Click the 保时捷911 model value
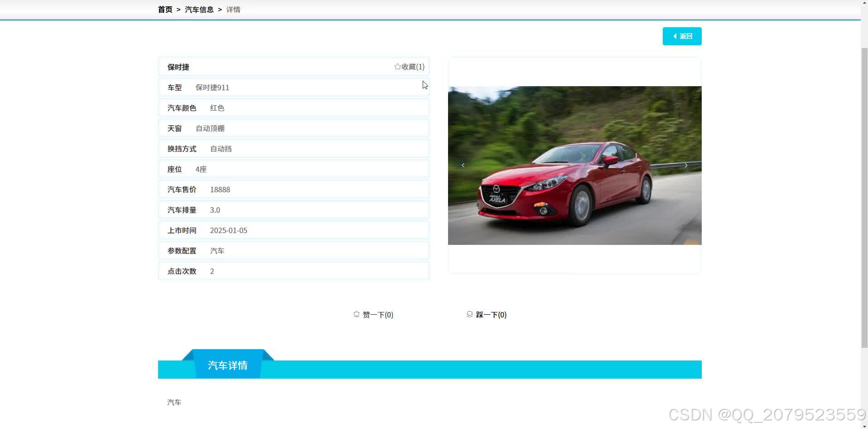The width and height of the screenshot is (868, 429). point(212,88)
